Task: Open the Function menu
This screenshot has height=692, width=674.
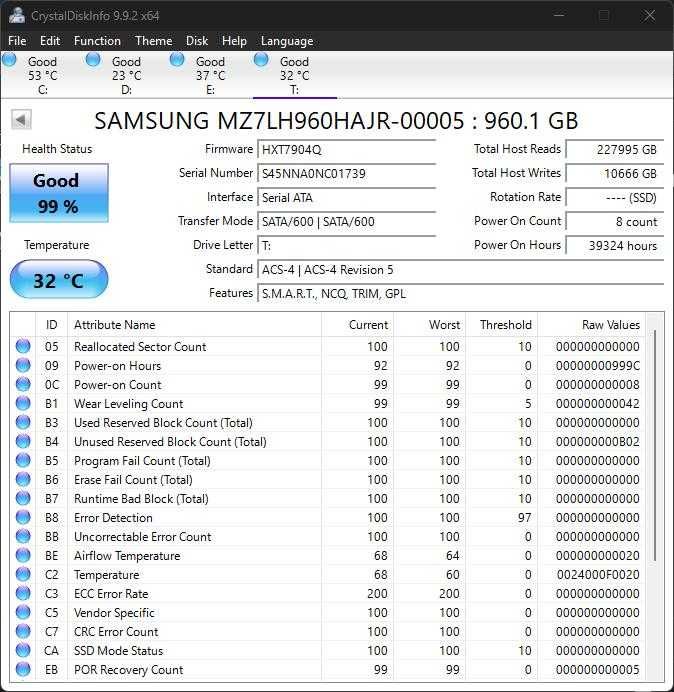Action: 97,41
